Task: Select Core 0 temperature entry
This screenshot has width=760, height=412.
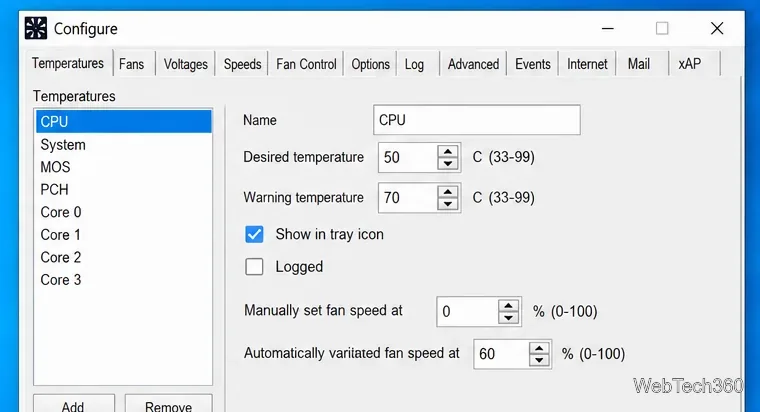Action: click(x=124, y=212)
